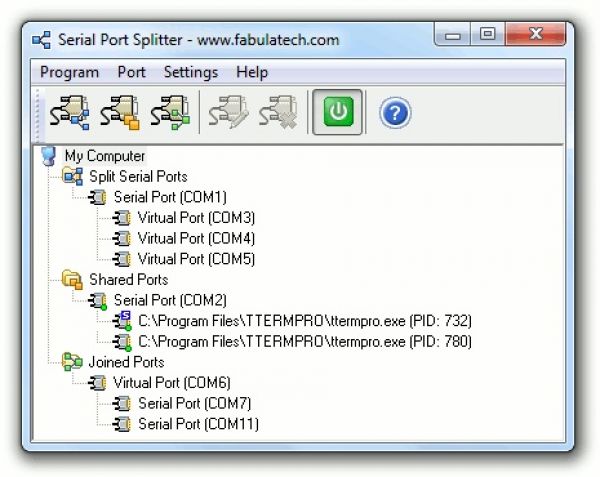
Task: Click the Split Serial Ports folder icon
Action: click(73, 176)
